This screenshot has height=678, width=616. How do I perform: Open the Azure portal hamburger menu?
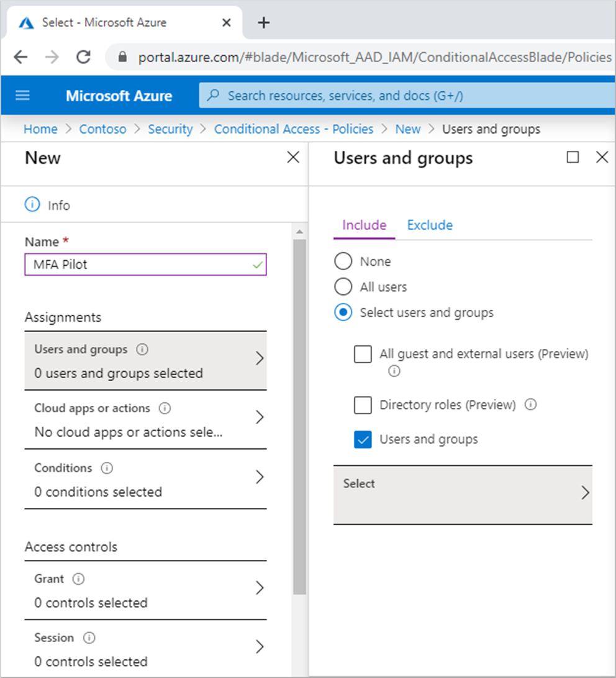(22, 95)
